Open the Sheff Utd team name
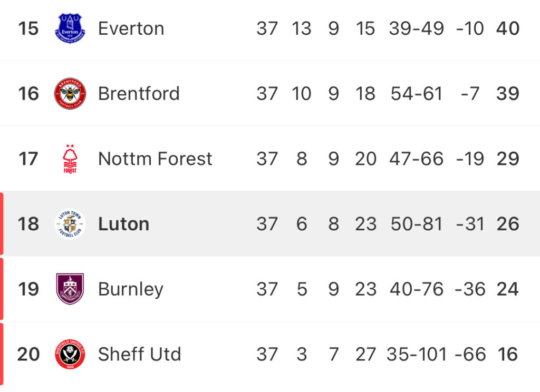Screen dimensions: 540x392 (139, 354)
